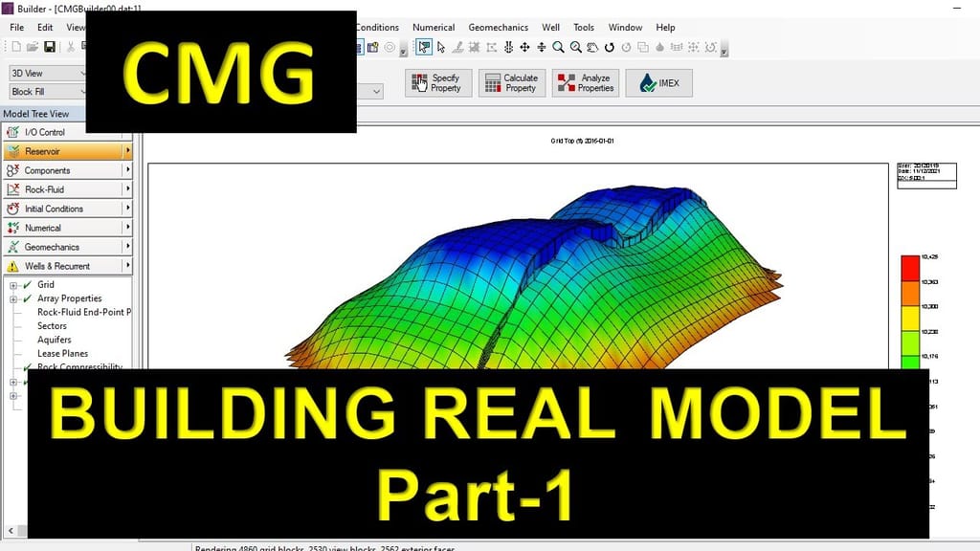Expand the Numerical section arrow

127,228
